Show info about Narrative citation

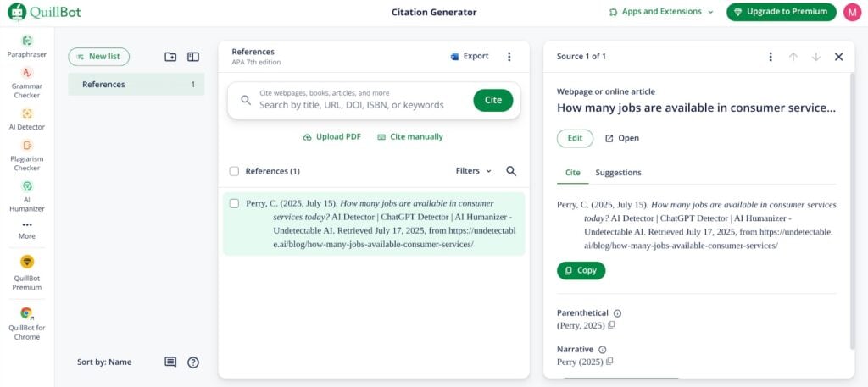tap(603, 350)
